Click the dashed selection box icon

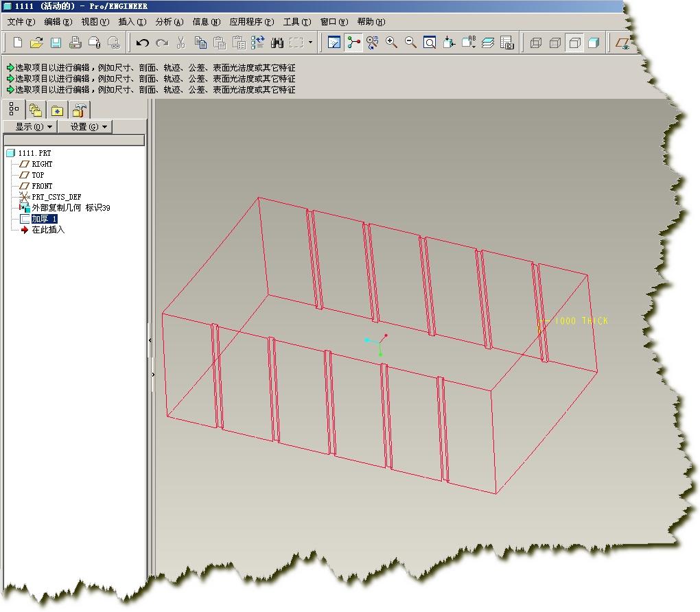(296, 43)
